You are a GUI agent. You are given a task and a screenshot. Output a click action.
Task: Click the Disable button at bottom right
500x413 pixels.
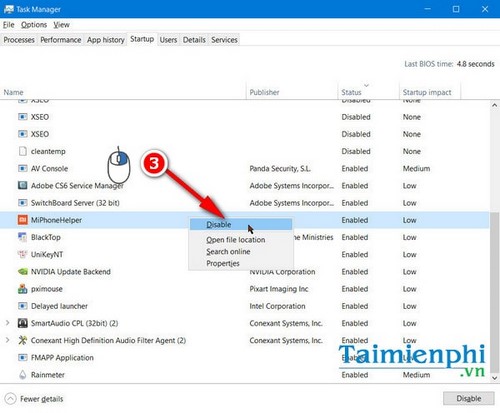pyautogui.click(x=469, y=398)
